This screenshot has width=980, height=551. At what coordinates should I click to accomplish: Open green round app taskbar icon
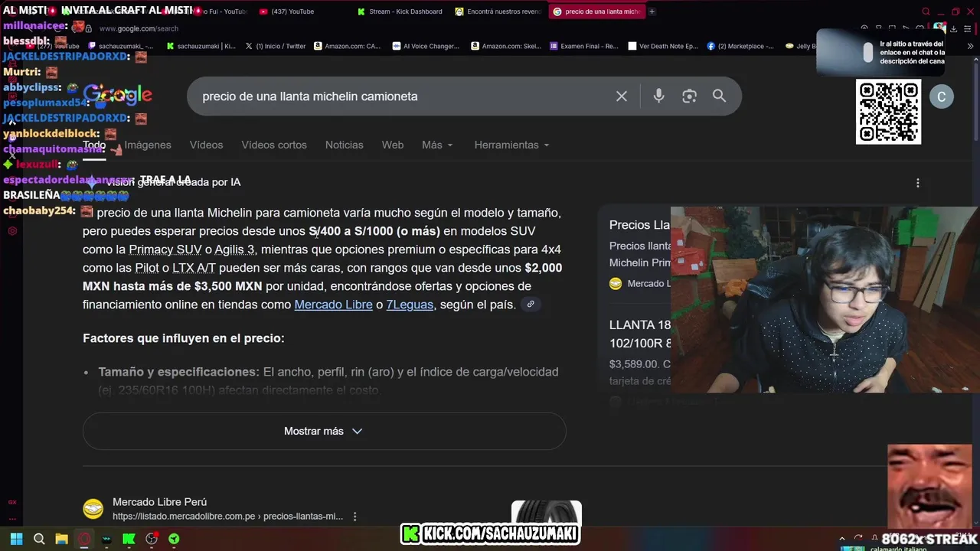tap(174, 539)
